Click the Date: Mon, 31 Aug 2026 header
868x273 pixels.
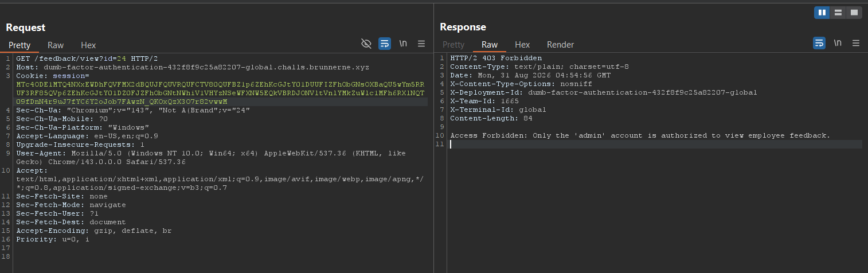[x=530, y=75]
